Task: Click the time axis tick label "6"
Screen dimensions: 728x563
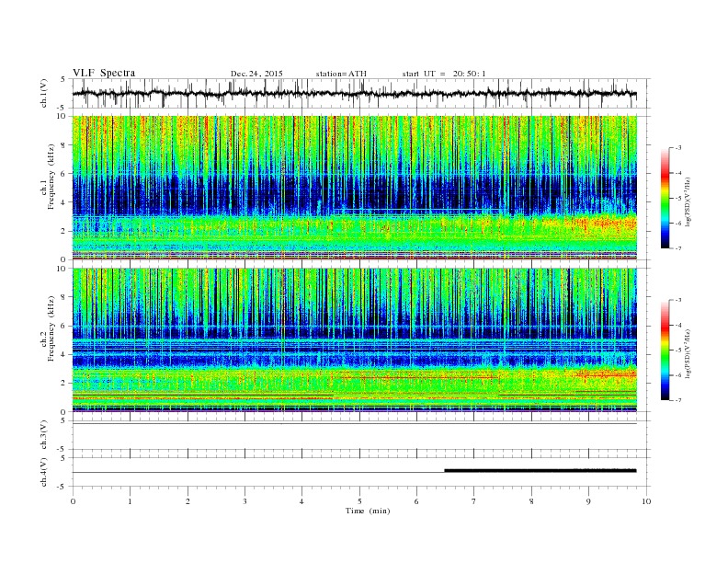Action: pos(416,501)
